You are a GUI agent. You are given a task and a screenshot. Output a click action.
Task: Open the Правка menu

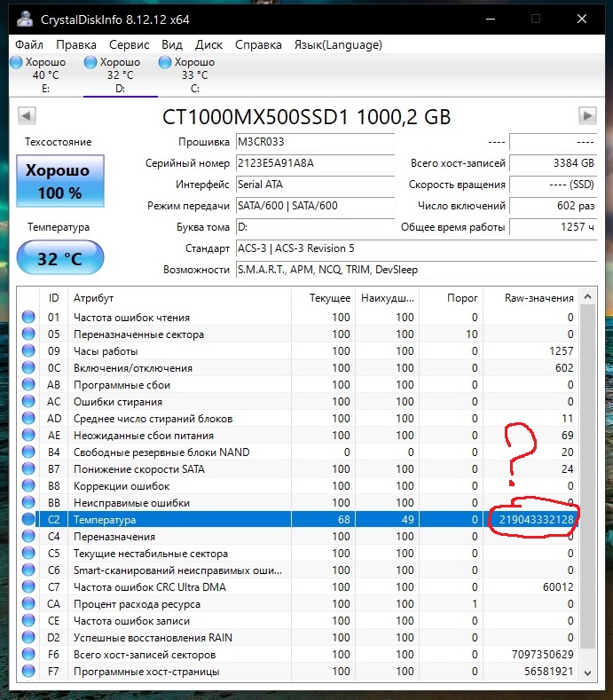(76, 44)
